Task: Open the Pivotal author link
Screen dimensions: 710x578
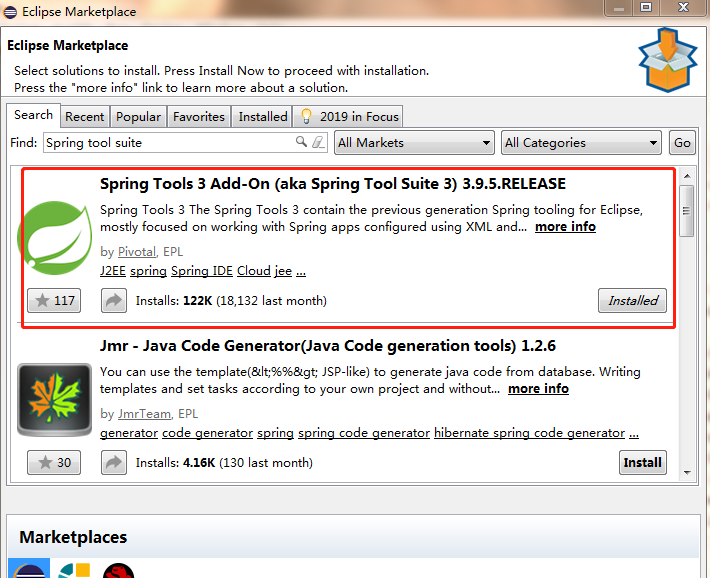Action: (137, 252)
